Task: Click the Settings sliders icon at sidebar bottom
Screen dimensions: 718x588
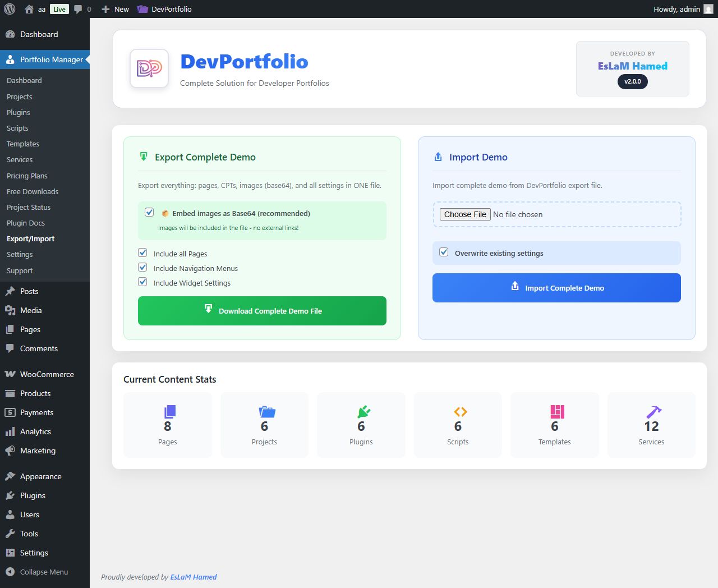Action: click(10, 553)
